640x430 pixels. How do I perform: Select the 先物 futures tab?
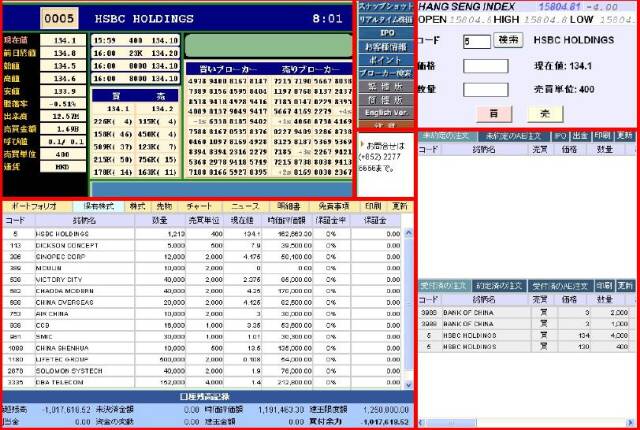pyautogui.click(x=164, y=206)
